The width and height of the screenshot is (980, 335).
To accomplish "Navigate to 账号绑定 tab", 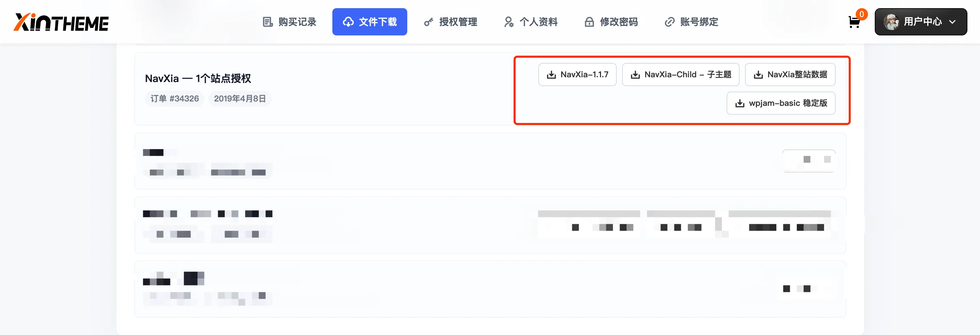I will (x=691, y=22).
